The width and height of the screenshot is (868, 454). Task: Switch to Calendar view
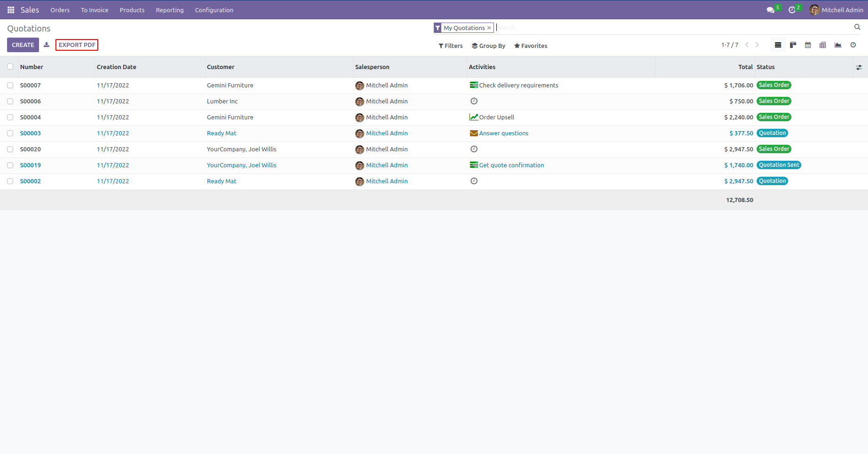click(x=808, y=45)
